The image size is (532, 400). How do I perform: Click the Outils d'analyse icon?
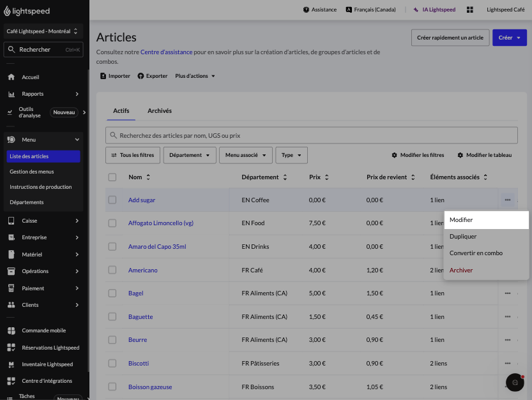point(10,112)
